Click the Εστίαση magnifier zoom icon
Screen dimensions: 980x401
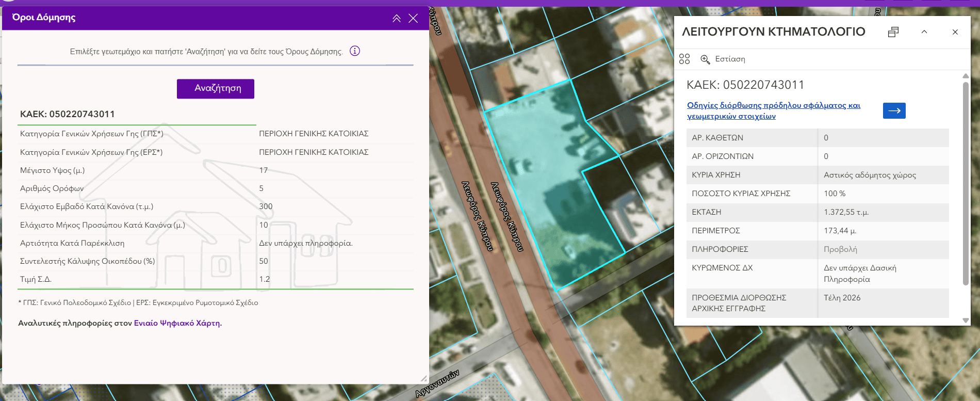pos(705,59)
